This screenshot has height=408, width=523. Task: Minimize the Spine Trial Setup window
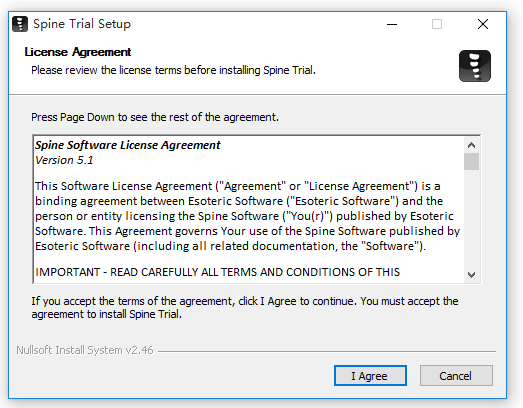[x=392, y=24]
